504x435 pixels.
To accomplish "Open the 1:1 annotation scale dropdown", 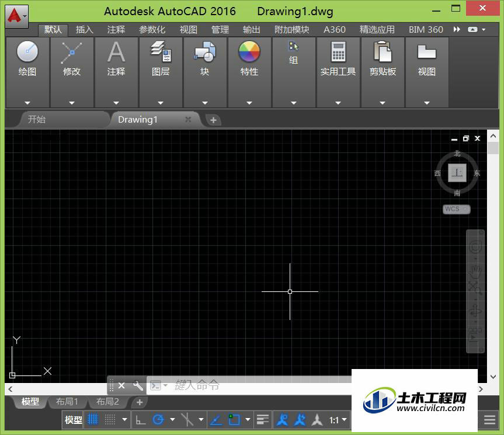I will [x=338, y=420].
